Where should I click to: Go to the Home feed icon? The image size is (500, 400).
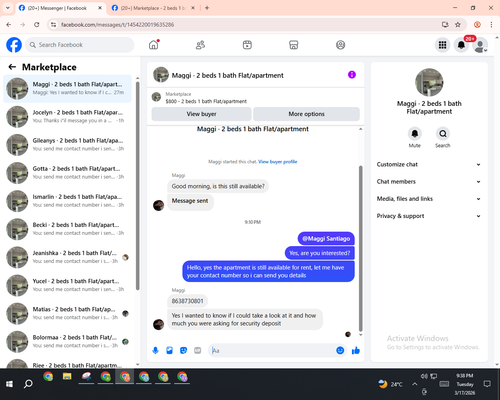tap(154, 45)
